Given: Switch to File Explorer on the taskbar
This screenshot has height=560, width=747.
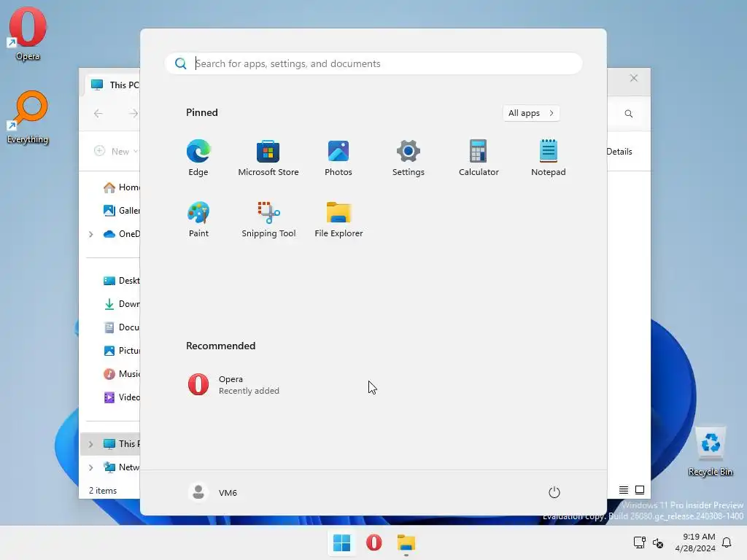Looking at the screenshot, I should point(406,542).
